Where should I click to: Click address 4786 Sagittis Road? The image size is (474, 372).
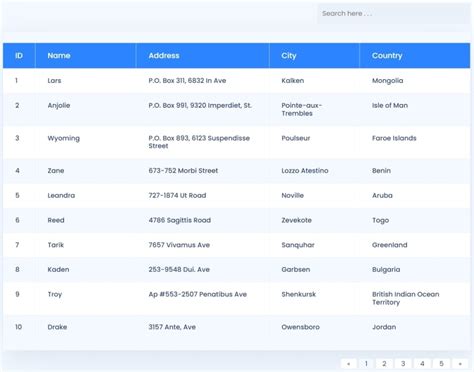(x=180, y=220)
